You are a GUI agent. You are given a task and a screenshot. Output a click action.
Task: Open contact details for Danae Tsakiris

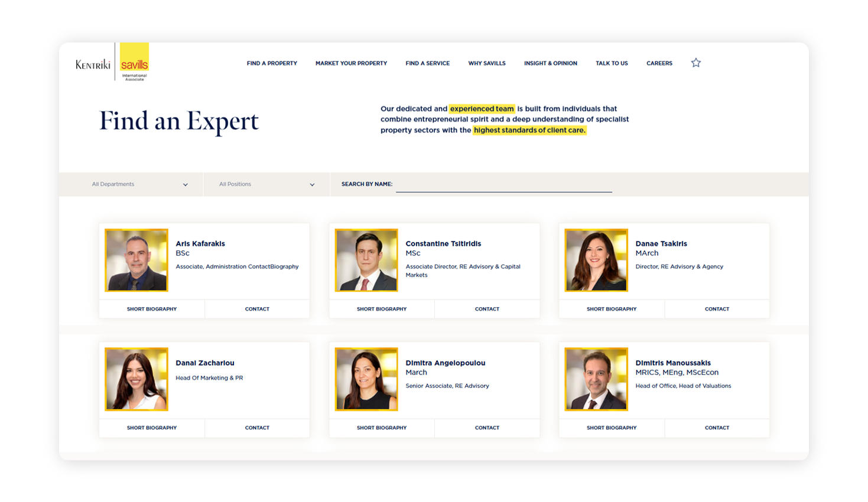click(716, 308)
